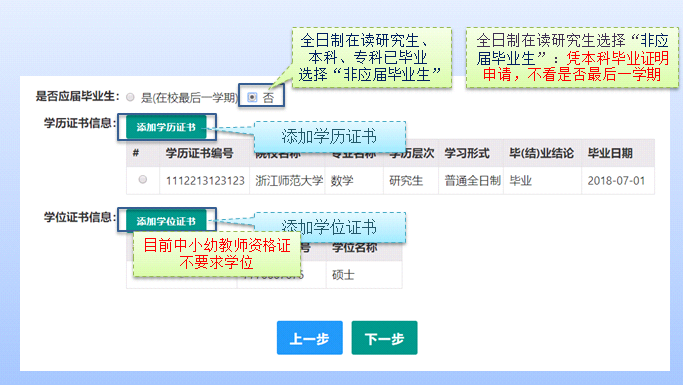Click the 毕(结)业结论 column header

click(x=541, y=153)
